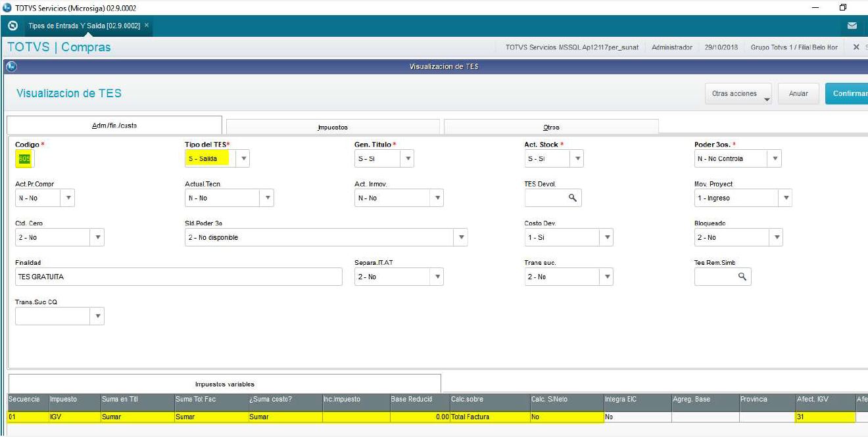Click the Total Factura cell
The width and height of the screenshot is (868, 437).
click(490, 417)
